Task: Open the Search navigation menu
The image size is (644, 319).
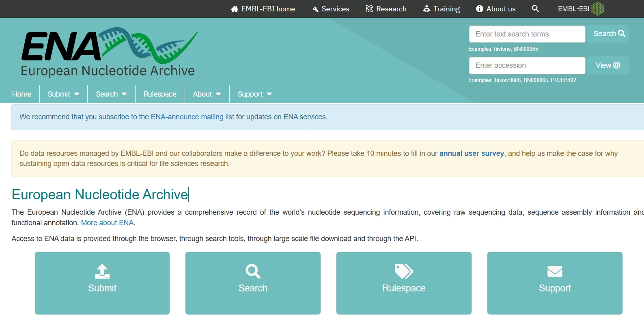Action: pyautogui.click(x=111, y=94)
